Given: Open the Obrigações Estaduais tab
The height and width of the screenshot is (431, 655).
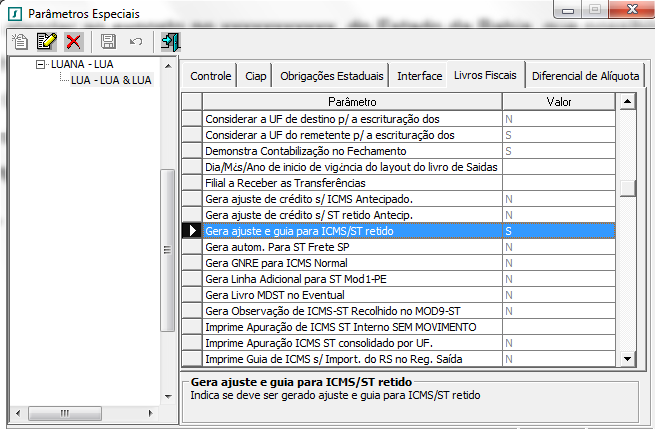Looking at the screenshot, I should pos(331,76).
